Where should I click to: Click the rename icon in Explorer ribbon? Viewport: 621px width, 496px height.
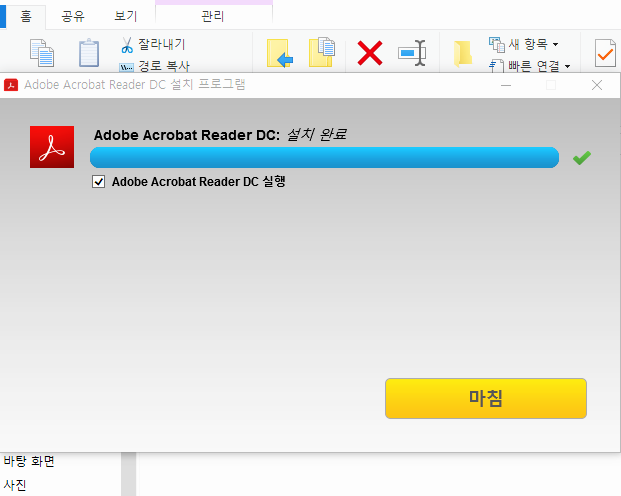(x=412, y=53)
